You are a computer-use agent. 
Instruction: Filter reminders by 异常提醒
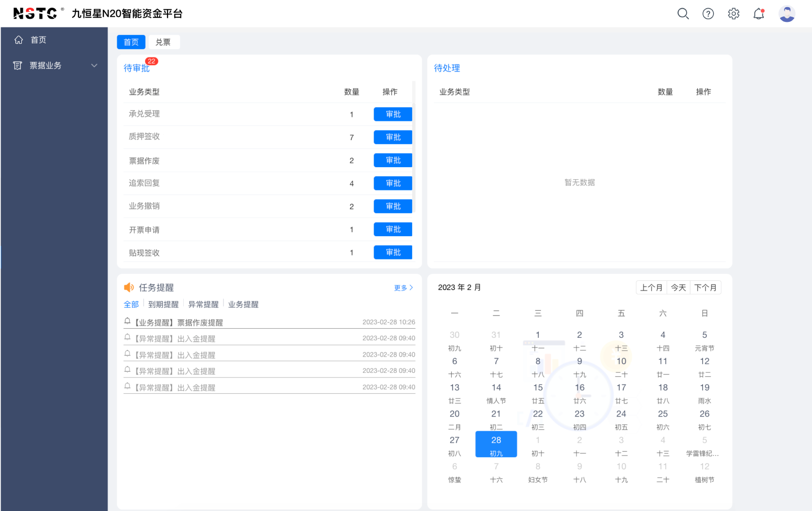pos(203,304)
